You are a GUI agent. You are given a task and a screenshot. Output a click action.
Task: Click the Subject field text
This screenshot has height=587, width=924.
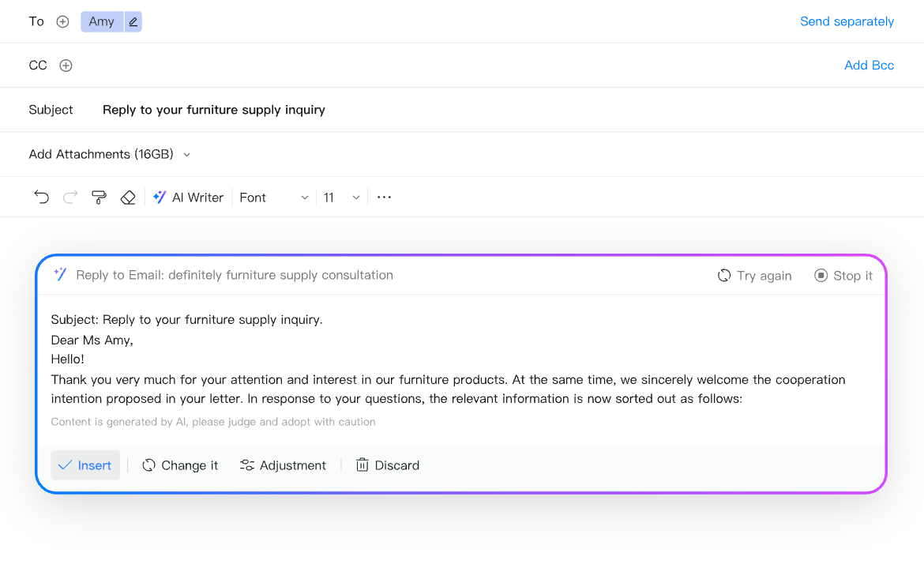click(214, 110)
